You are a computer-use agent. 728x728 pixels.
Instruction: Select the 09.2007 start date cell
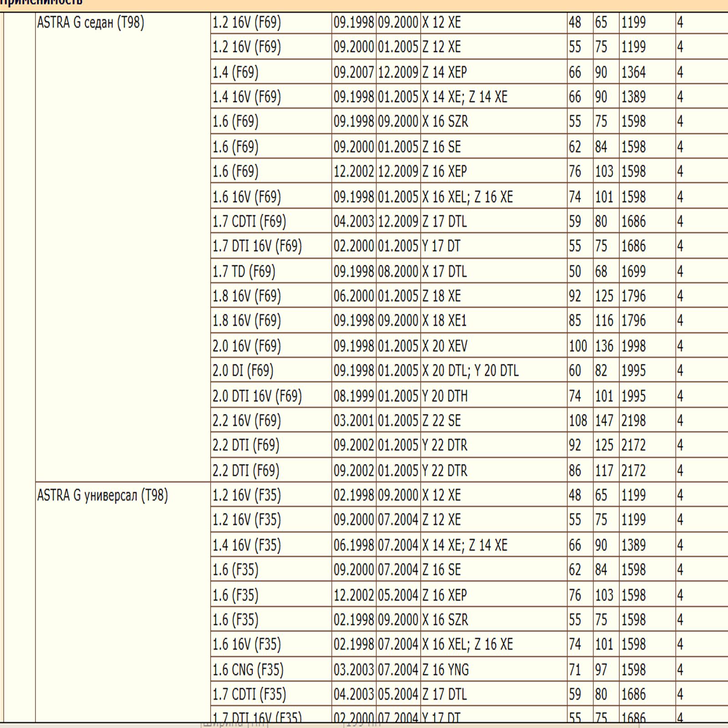pyautogui.click(x=354, y=72)
